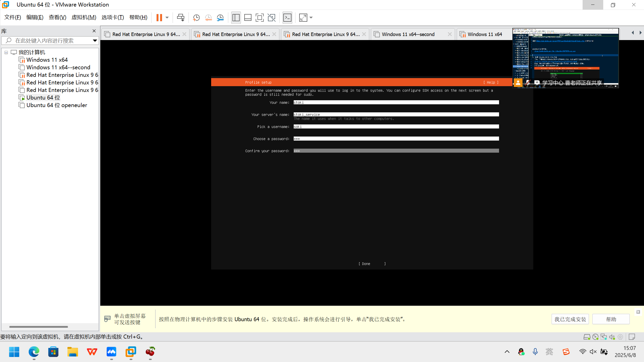Open the 虚拟机(M) menu

click(x=84, y=17)
